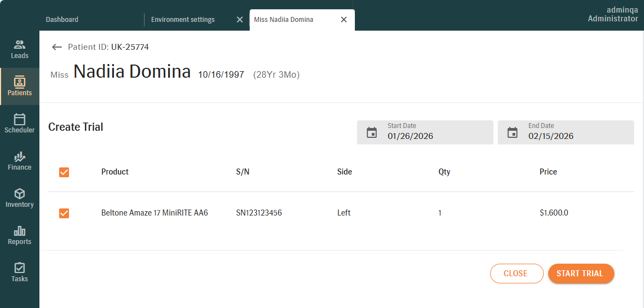The image size is (644, 308).
Task: Open the Scheduler calendar icon
Action: [x=20, y=119]
